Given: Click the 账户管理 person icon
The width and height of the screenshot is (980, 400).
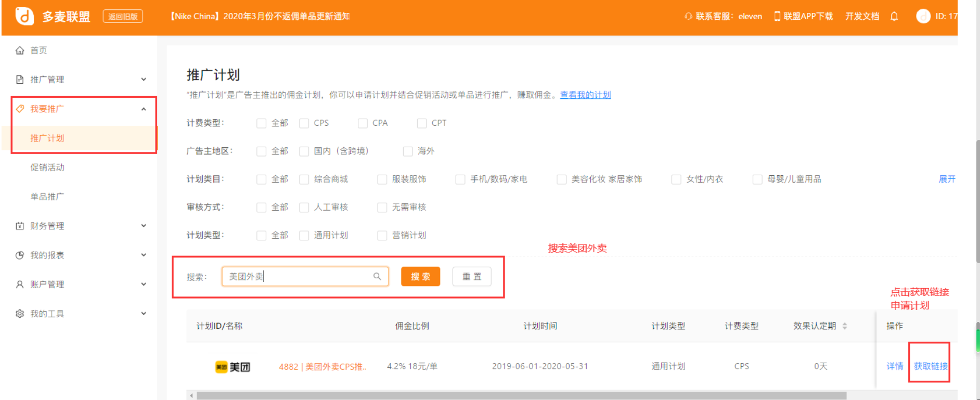Looking at the screenshot, I should (20, 285).
